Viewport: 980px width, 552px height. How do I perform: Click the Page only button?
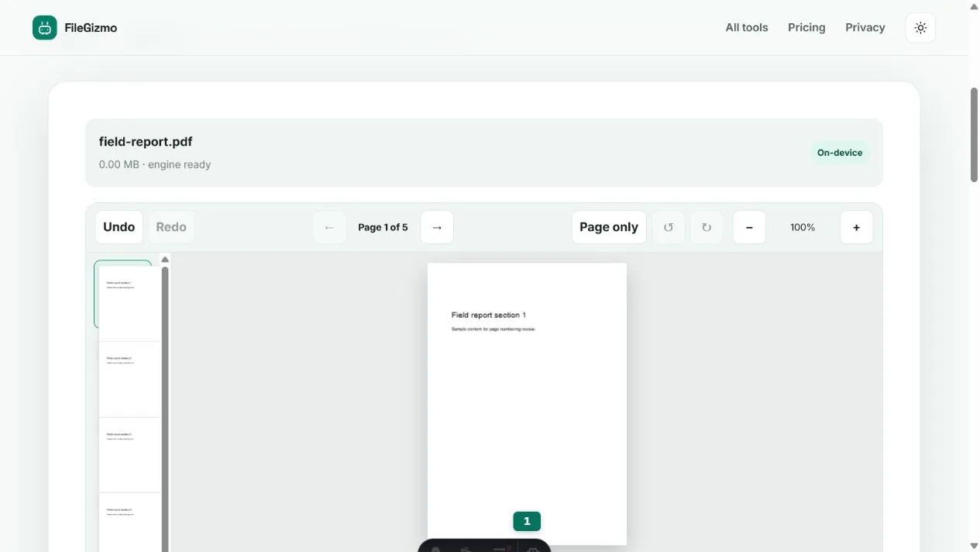[x=609, y=227]
